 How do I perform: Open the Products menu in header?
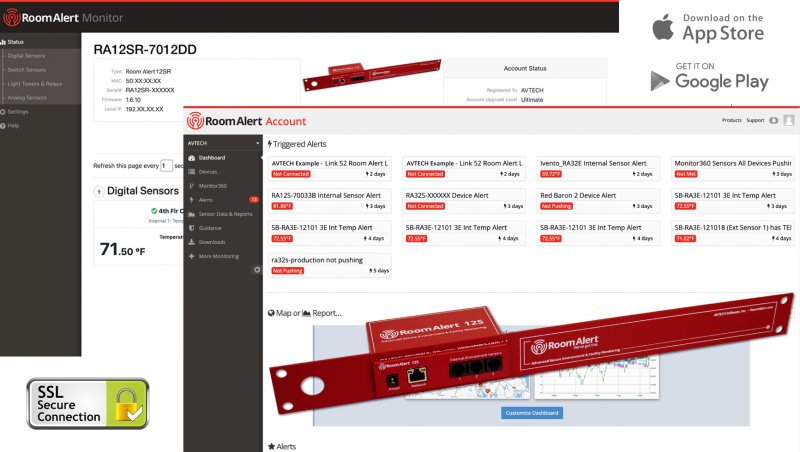[x=732, y=120]
